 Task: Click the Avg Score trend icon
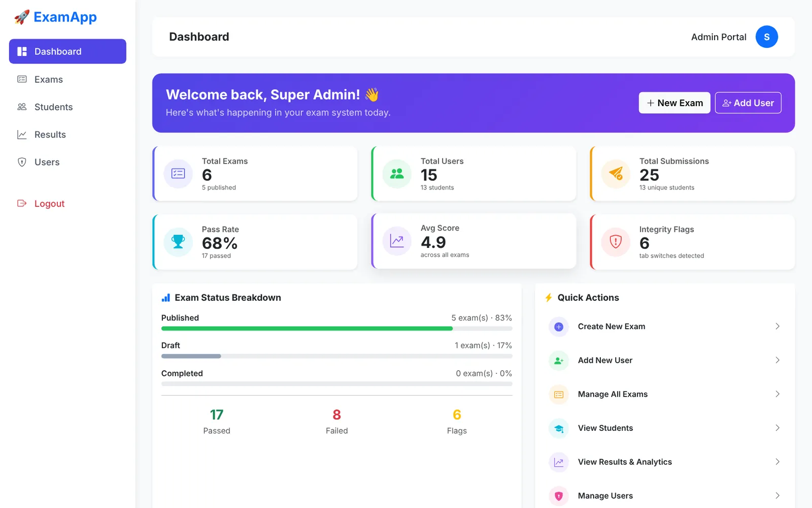click(x=397, y=241)
